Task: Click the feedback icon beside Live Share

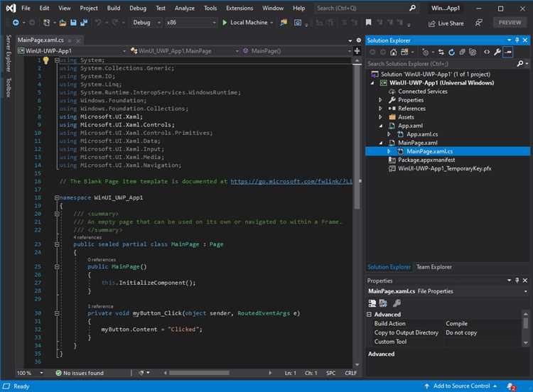Action: tap(478, 23)
